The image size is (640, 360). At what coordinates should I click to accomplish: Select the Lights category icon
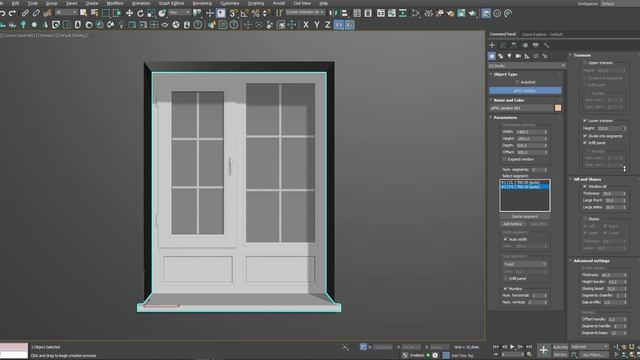(x=509, y=56)
